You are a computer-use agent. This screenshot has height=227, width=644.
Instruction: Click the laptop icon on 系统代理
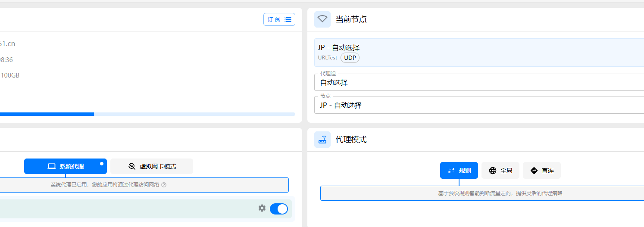coord(52,166)
